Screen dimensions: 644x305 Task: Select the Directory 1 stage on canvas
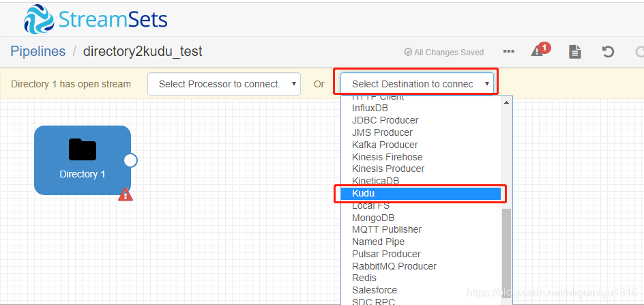pyautogui.click(x=83, y=160)
